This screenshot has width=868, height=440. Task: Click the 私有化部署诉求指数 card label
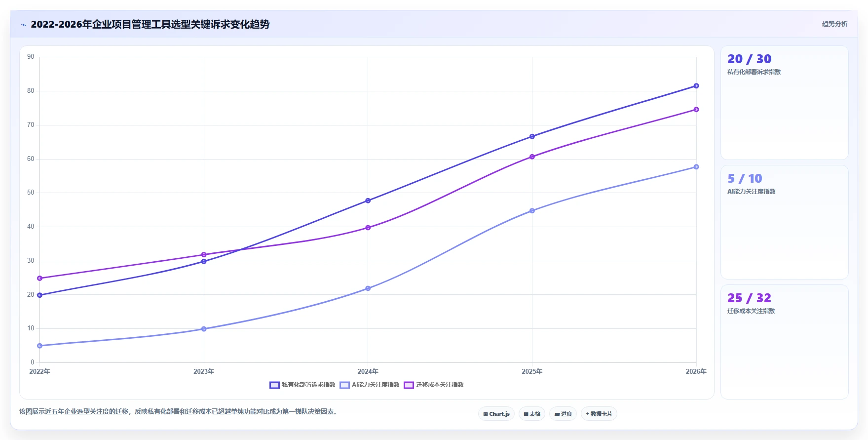(754, 72)
